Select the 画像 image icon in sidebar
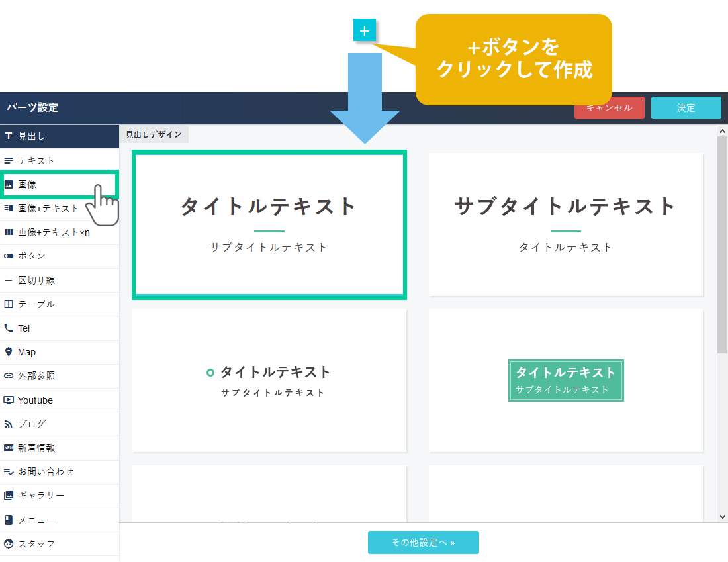728x562 pixels. click(x=9, y=185)
